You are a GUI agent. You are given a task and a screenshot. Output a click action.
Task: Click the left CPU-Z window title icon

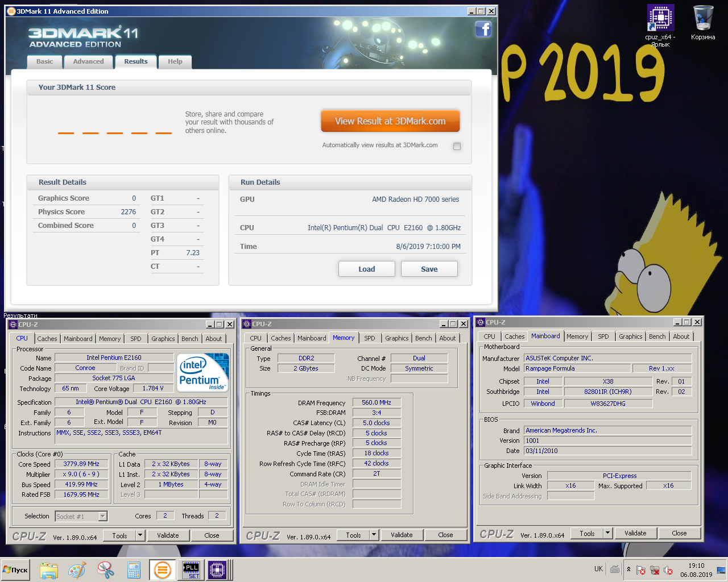pos(13,325)
